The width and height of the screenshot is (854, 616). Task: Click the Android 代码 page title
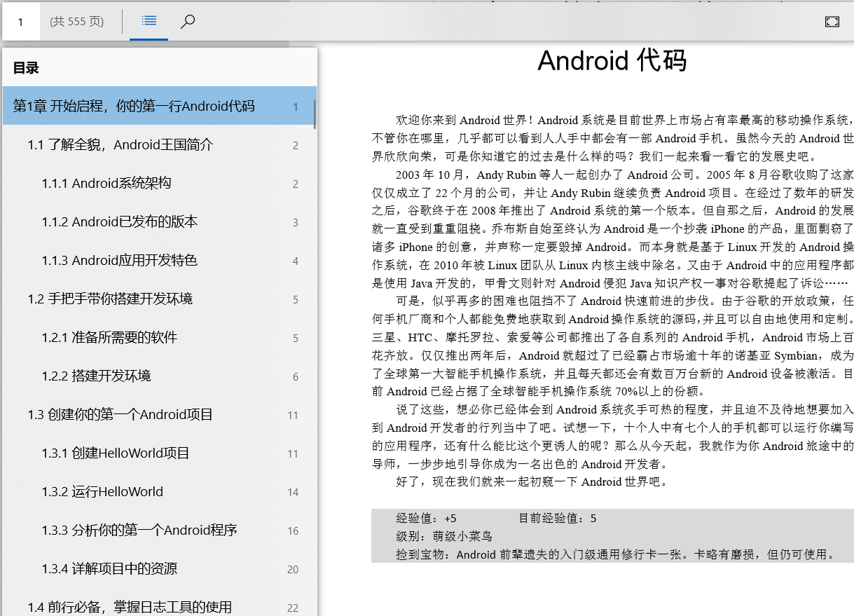pyautogui.click(x=612, y=60)
